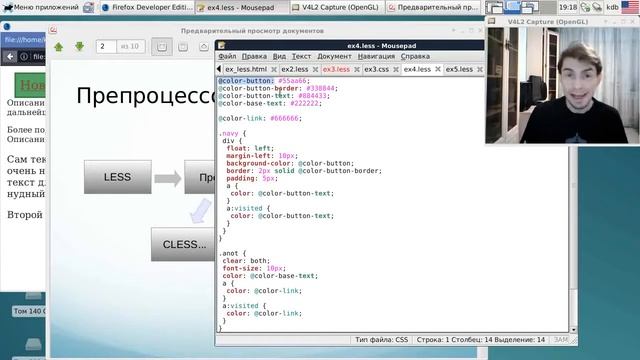The height and width of the screenshot is (360, 640).
Task: Open the Текст menu in Mousepad
Action: pos(301,56)
